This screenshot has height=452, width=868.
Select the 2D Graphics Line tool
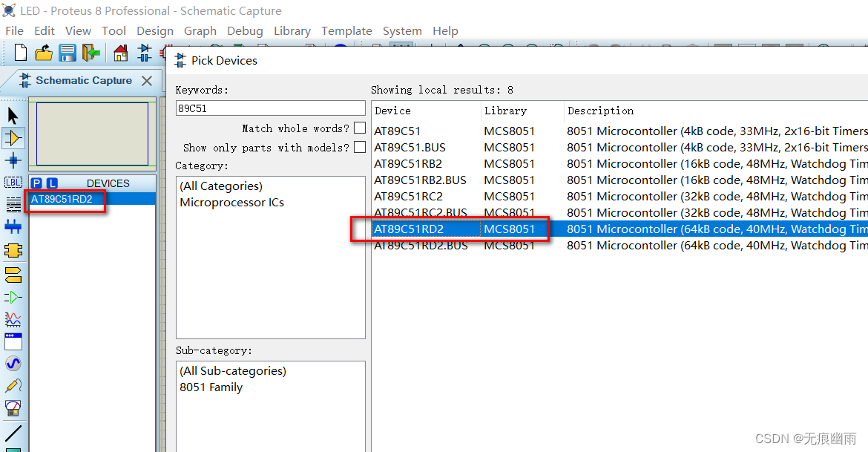pyautogui.click(x=13, y=433)
